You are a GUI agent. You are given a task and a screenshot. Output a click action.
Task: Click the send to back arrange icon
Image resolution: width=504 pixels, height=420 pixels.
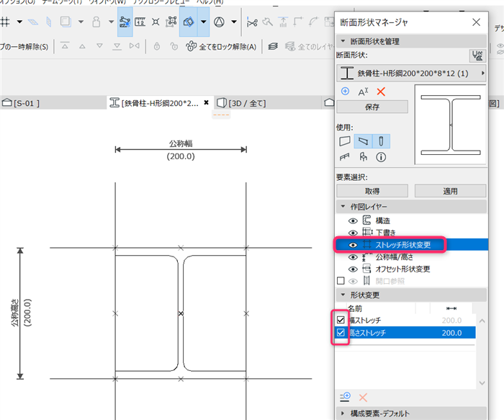pyautogui.click(x=117, y=46)
